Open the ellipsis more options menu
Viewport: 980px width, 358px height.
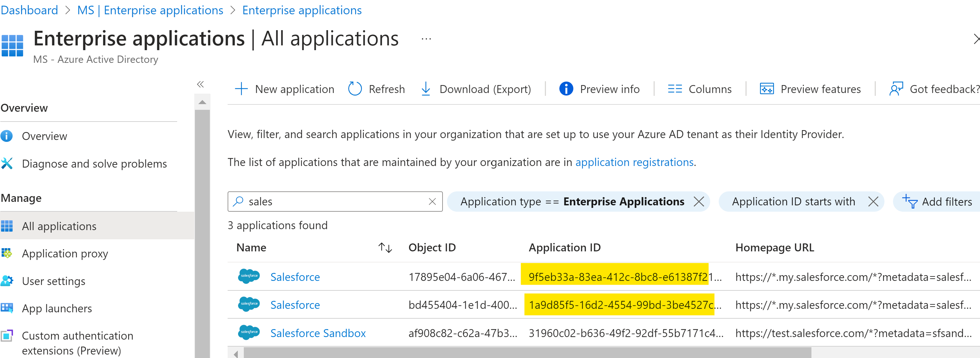(426, 39)
